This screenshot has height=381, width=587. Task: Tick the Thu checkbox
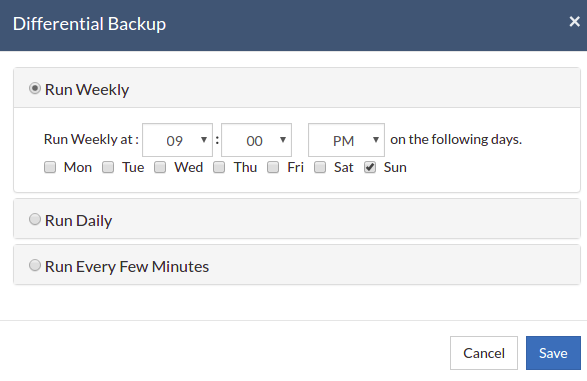219,167
